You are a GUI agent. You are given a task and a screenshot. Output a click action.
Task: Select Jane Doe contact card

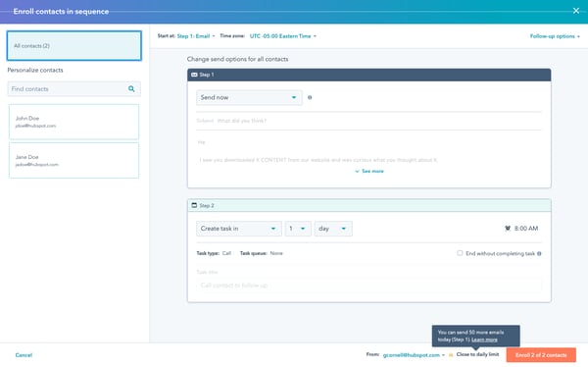tap(73, 160)
